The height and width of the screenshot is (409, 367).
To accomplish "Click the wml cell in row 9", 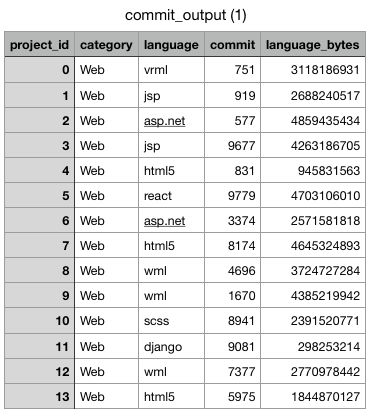I will click(171, 295).
